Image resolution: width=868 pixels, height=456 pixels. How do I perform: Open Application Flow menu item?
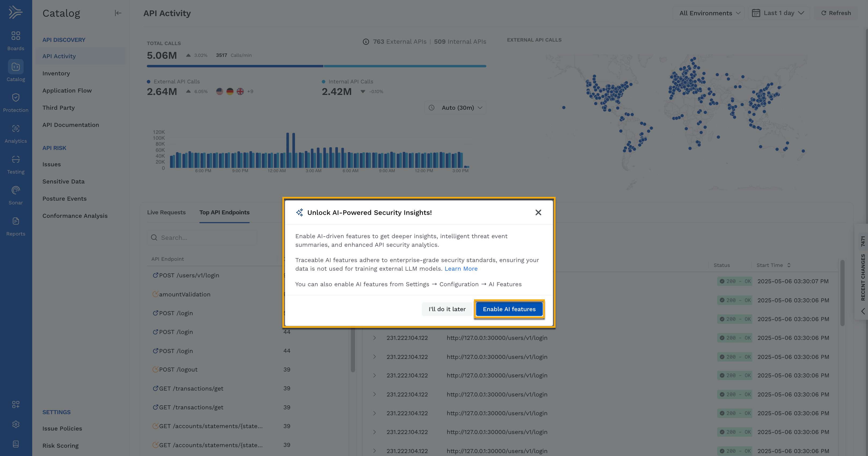click(x=67, y=91)
